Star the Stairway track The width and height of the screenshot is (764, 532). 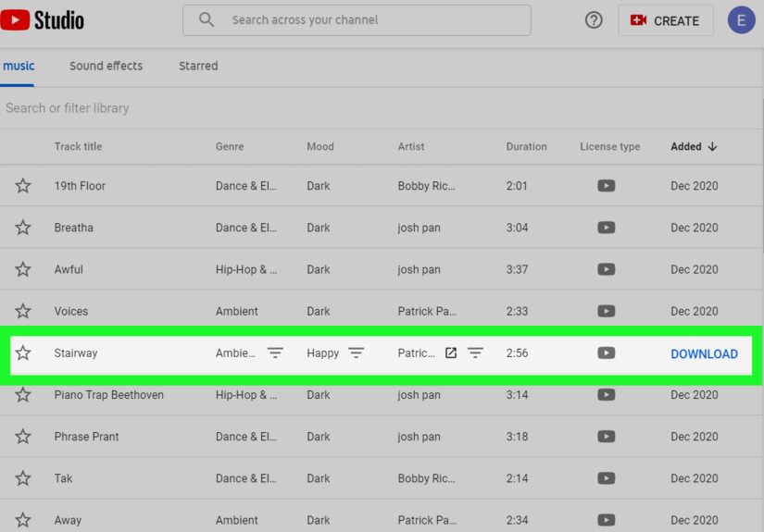[23, 353]
